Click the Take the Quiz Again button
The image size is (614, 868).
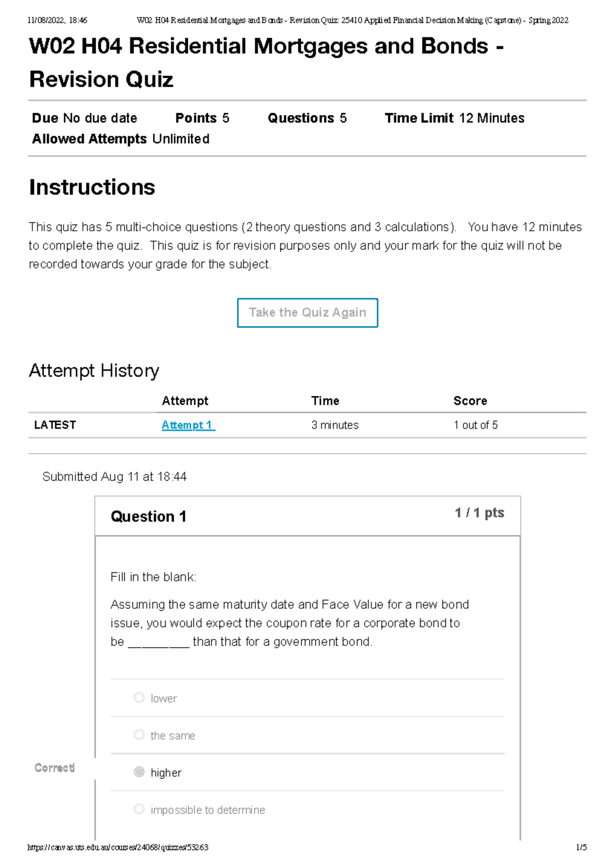pos(307,313)
